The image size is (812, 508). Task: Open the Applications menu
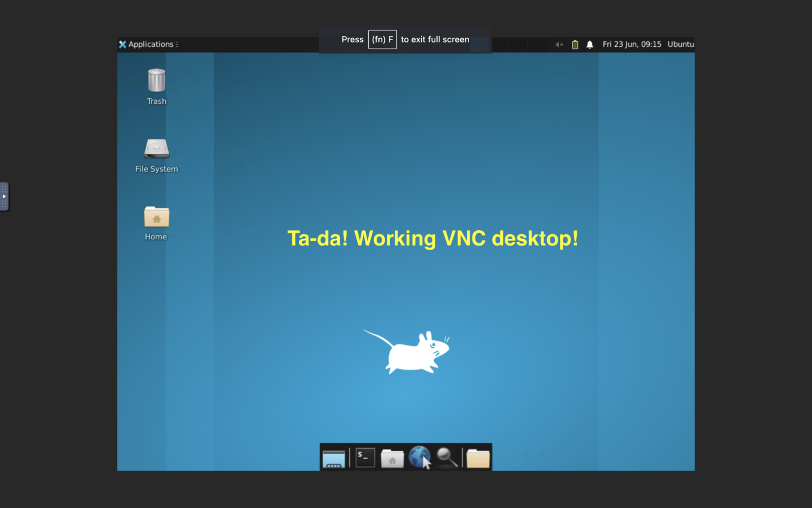point(151,44)
